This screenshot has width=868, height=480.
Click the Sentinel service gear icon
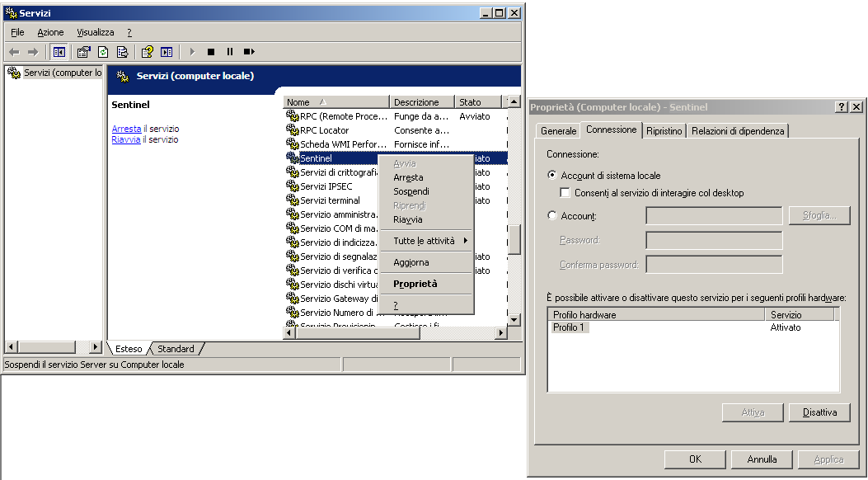pos(293,158)
